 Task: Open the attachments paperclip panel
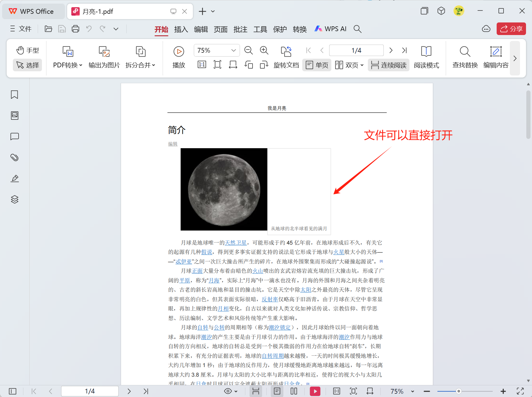pyautogui.click(x=14, y=157)
